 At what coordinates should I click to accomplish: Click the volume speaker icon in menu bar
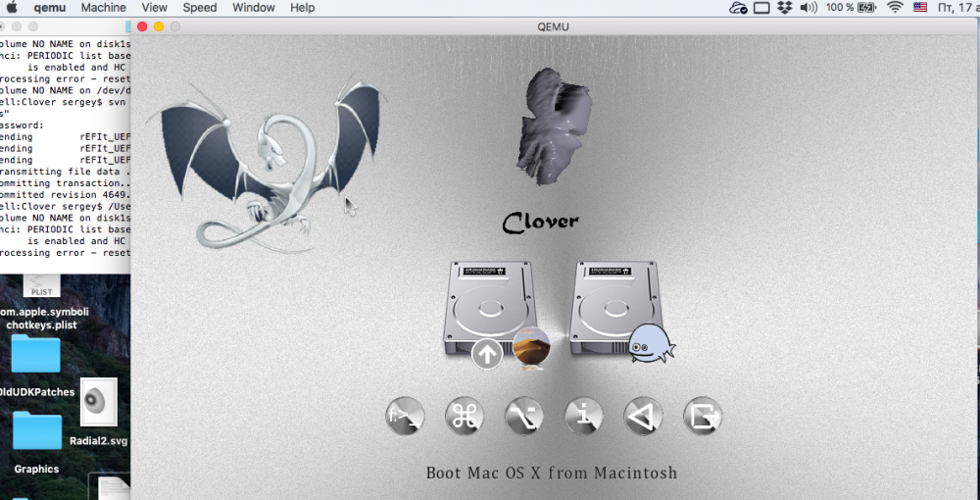[x=808, y=8]
